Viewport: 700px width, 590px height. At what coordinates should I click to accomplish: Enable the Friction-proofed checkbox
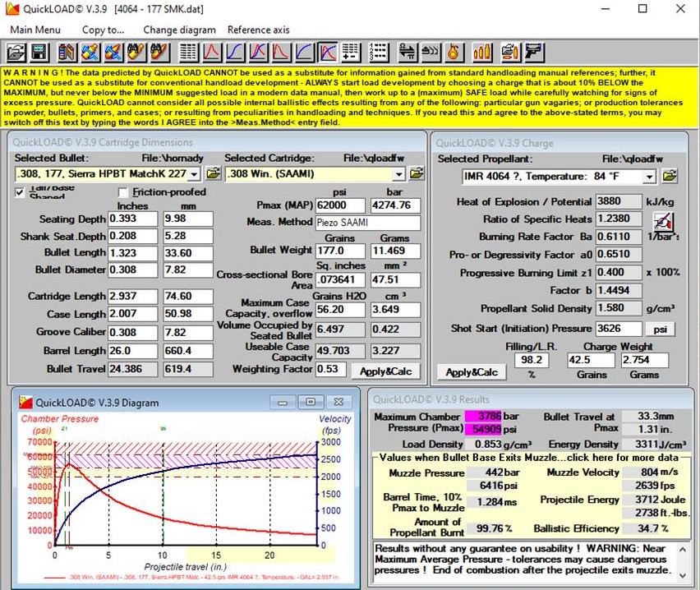pyautogui.click(x=122, y=192)
